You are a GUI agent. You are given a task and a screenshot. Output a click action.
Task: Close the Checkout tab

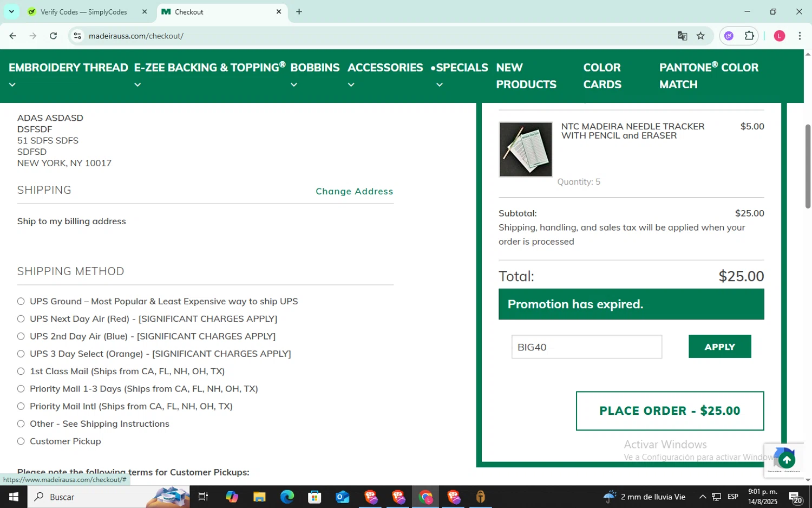coord(279,11)
